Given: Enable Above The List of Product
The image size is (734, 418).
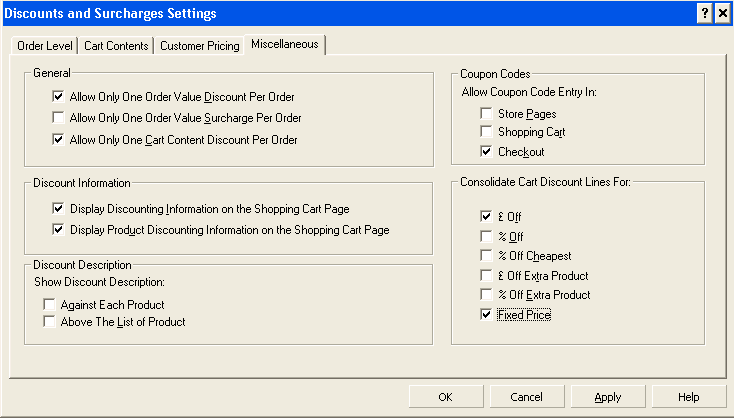Looking at the screenshot, I should point(49,322).
